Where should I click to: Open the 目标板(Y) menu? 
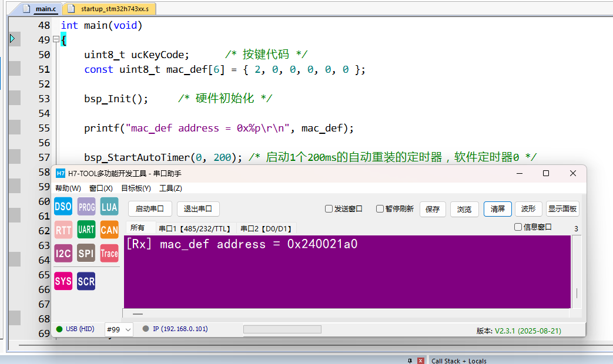tap(136, 188)
